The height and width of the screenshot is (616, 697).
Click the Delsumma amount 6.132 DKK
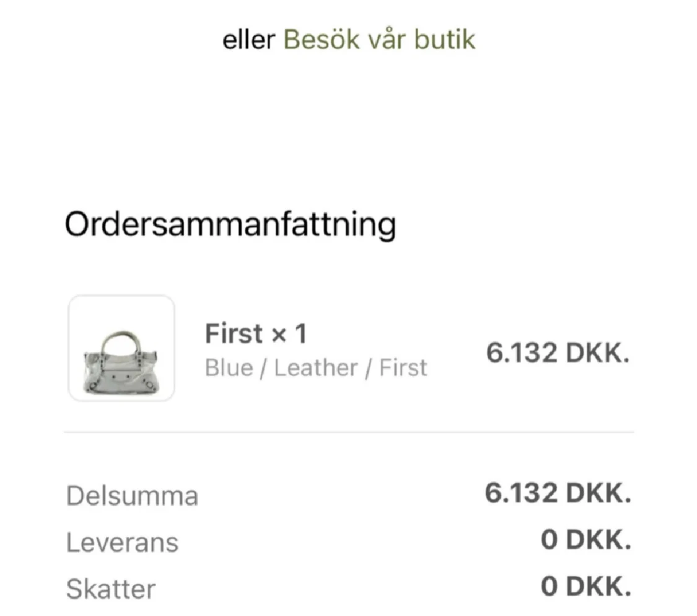[x=558, y=494]
